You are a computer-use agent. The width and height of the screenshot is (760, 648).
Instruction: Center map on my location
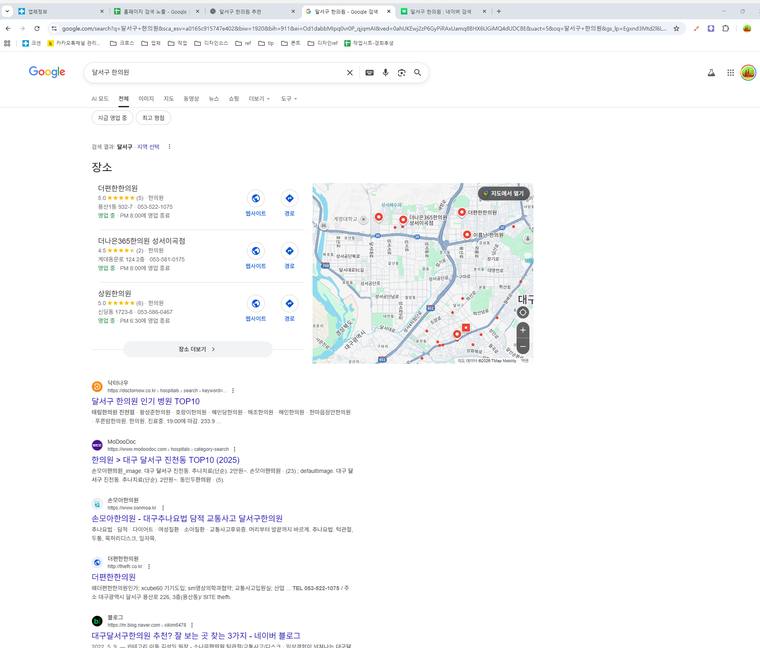tap(522, 313)
